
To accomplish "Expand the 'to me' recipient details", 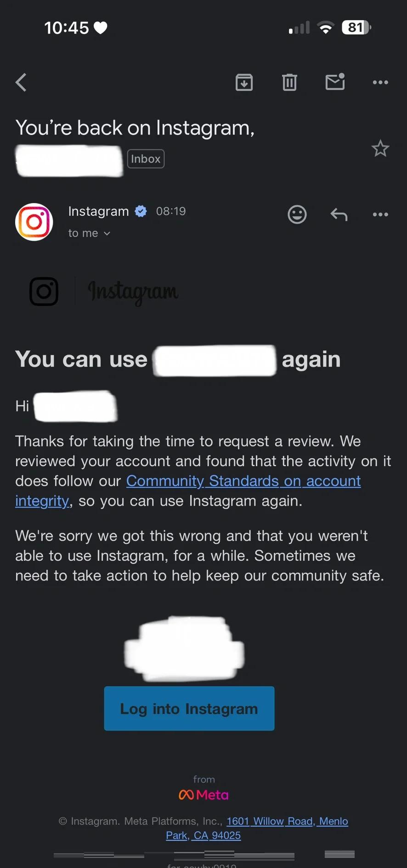I will click(x=89, y=233).
